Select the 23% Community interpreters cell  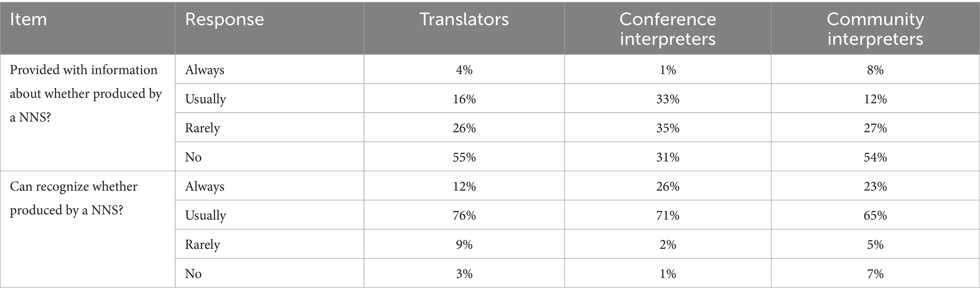tap(875, 185)
